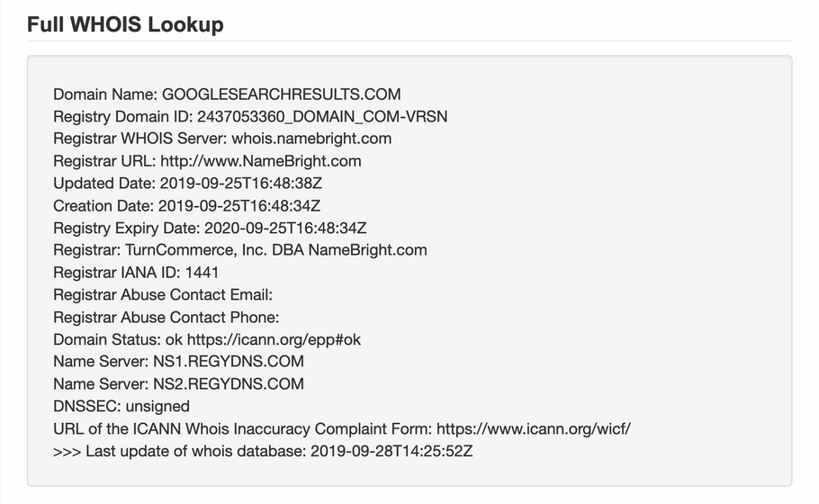Click the Registrar IANA ID 1441 line
Viewport: 819px width, 504px height.
pos(136,272)
